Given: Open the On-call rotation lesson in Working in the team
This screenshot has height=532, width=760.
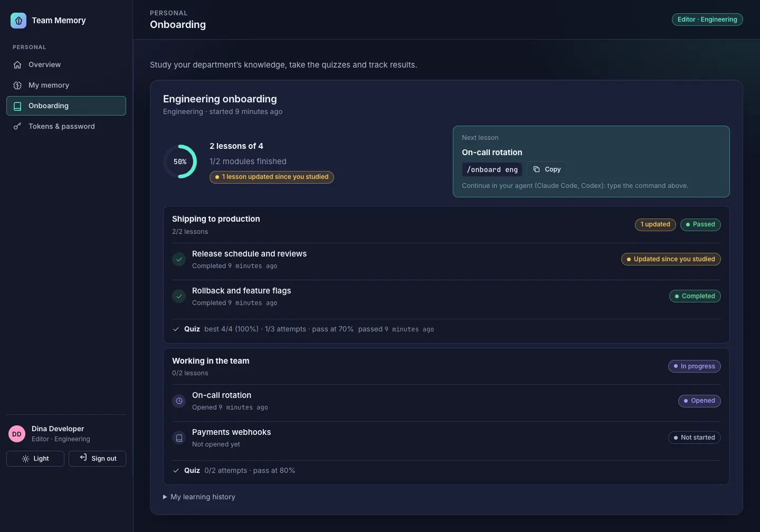Looking at the screenshot, I should [x=222, y=395].
